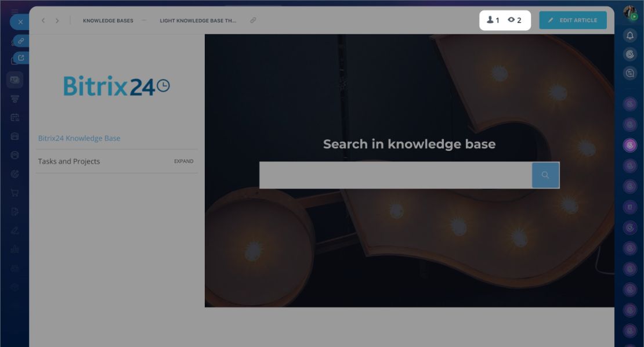The width and height of the screenshot is (644, 347).
Task: Copy link using the blue chain side button
Action: click(x=21, y=41)
